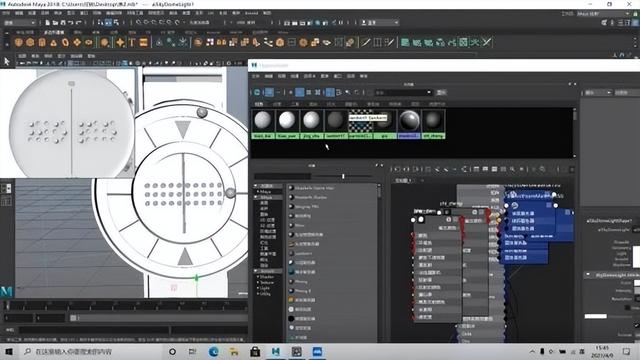Pick the Select tool arrow in the toolbox

point(7,61)
